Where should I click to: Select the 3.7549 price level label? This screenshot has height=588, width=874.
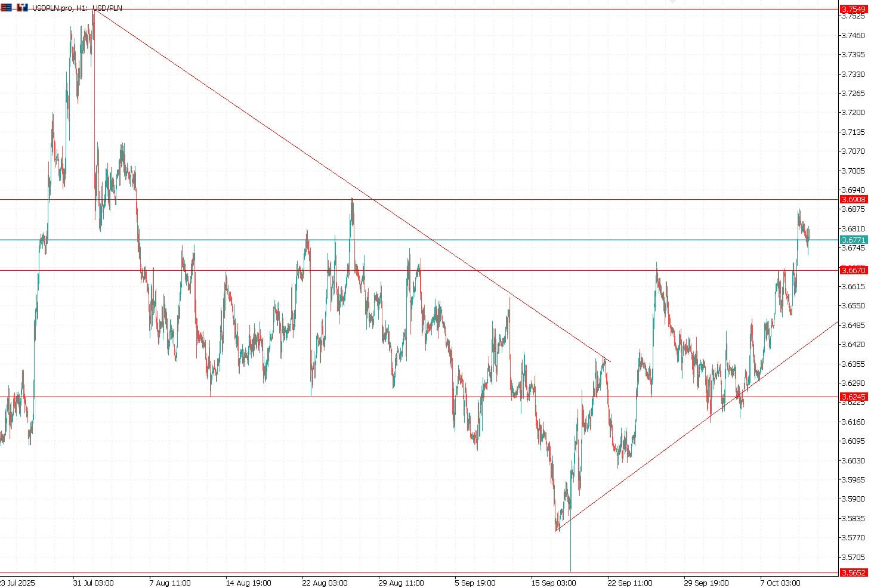pos(853,9)
